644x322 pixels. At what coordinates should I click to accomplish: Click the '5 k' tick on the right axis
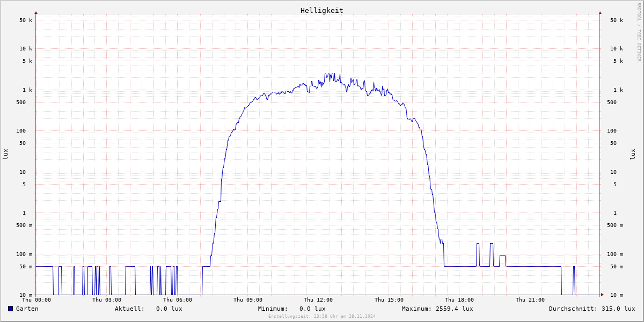618,61
